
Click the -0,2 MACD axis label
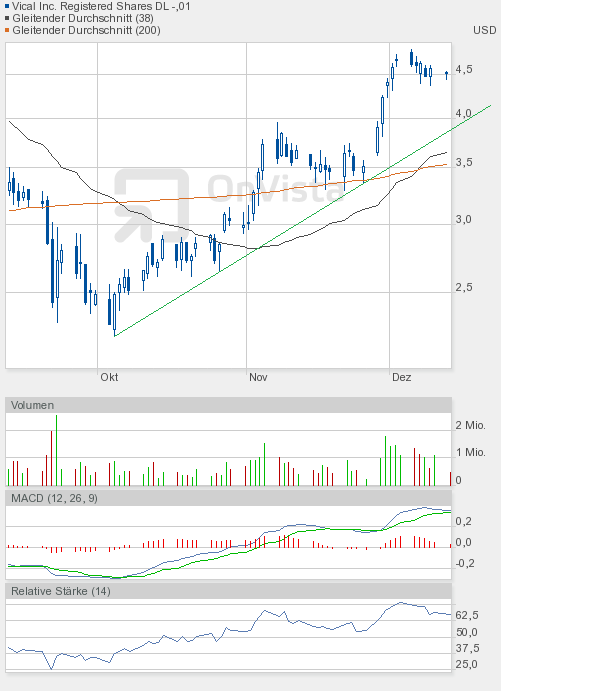click(x=465, y=563)
